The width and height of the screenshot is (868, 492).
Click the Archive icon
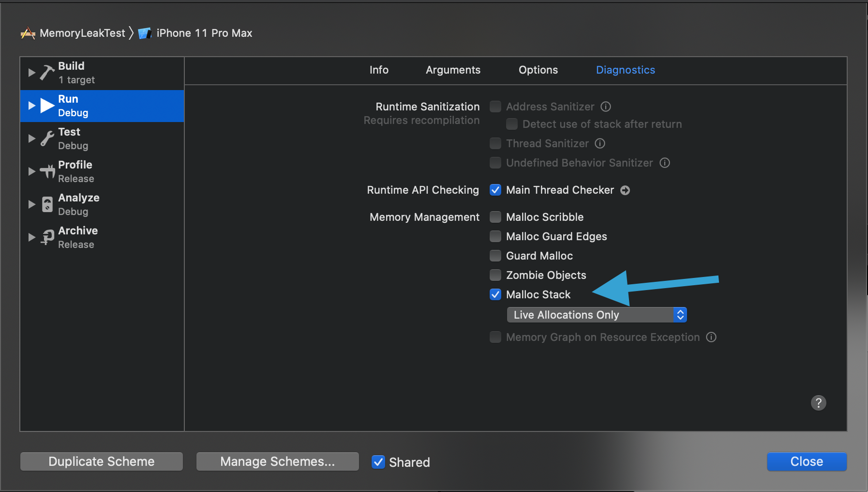(47, 237)
